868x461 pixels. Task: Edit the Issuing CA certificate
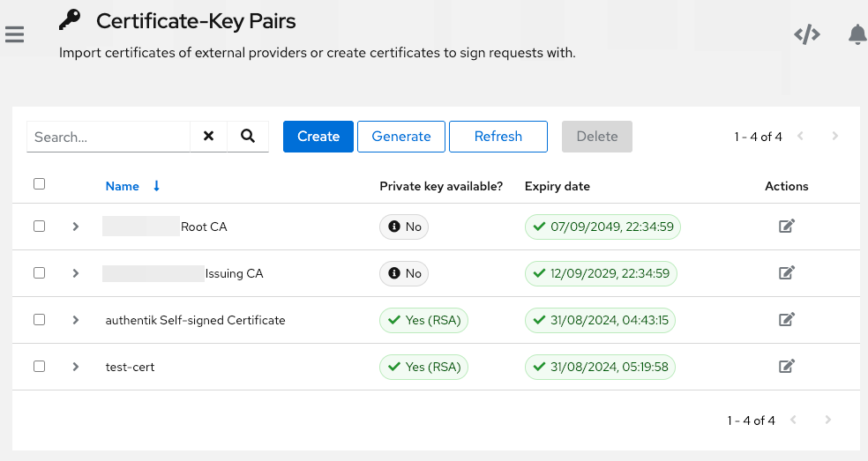pyautogui.click(x=787, y=273)
